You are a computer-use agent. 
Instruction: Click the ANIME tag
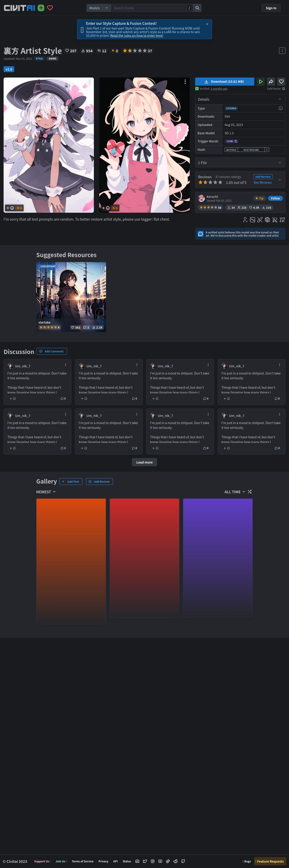52,59
